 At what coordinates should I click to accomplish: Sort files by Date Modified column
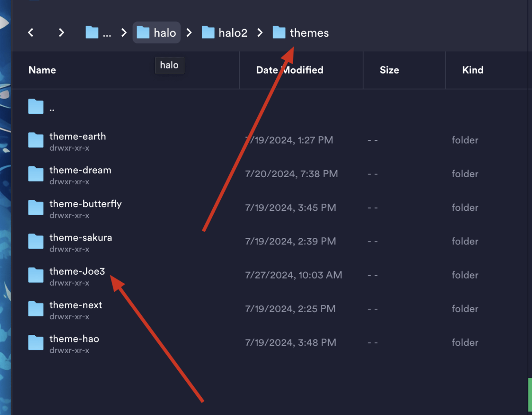click(289, 70)
